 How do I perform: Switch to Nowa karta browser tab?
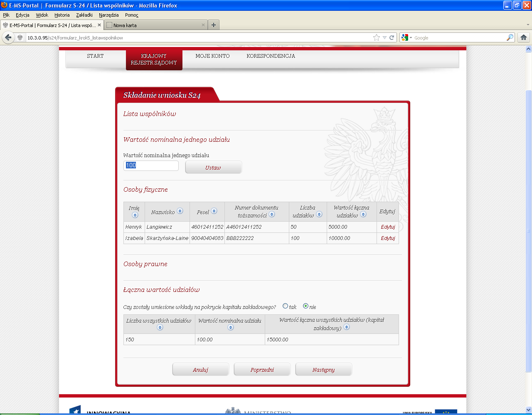(155, 25)
